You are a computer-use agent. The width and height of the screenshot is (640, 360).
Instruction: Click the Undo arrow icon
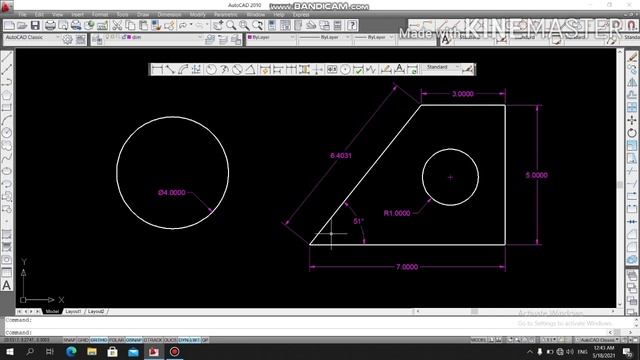tap(182, 25)
